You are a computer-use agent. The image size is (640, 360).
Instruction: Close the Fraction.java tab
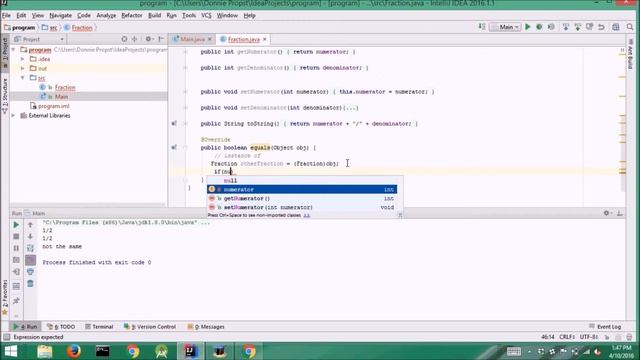pyautogui.click(x=265, y=39)
